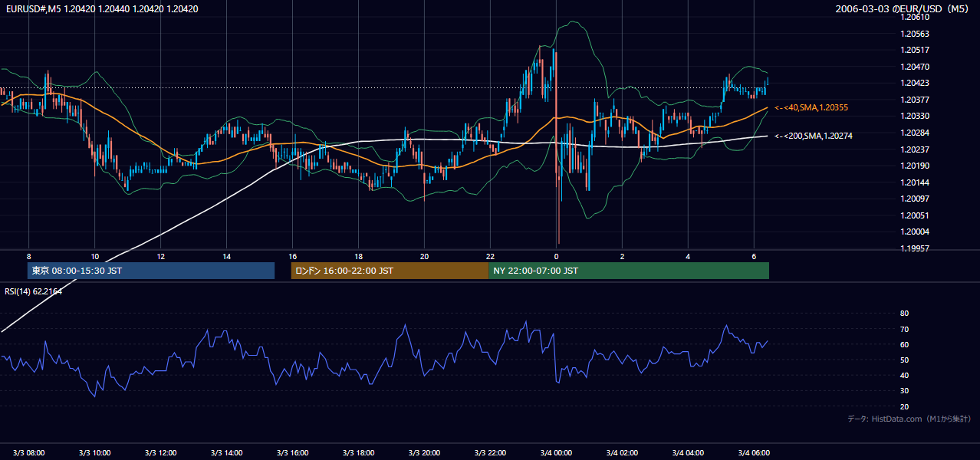
Task: Click the hour label 8 under price chart
Action: [28, 256]
